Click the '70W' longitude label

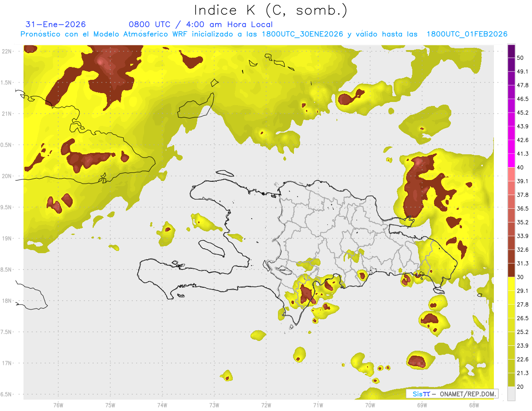click(x=370, y=405)
